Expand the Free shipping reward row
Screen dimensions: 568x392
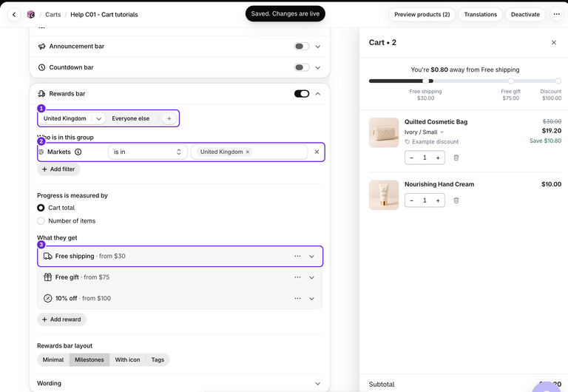(x=311, y=256)
